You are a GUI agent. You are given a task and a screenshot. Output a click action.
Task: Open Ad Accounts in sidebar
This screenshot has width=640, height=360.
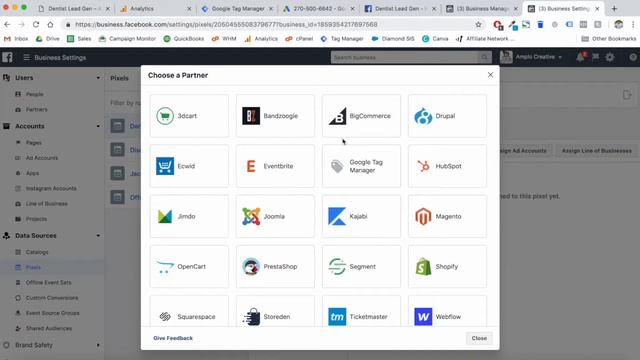[x=42, y=158]
